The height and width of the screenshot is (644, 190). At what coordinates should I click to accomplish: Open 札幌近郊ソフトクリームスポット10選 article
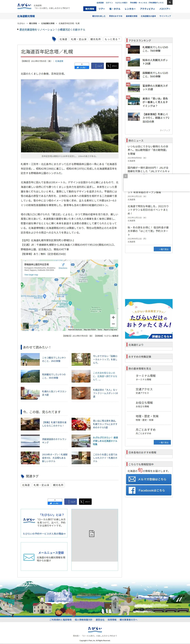tap(95, 393)
